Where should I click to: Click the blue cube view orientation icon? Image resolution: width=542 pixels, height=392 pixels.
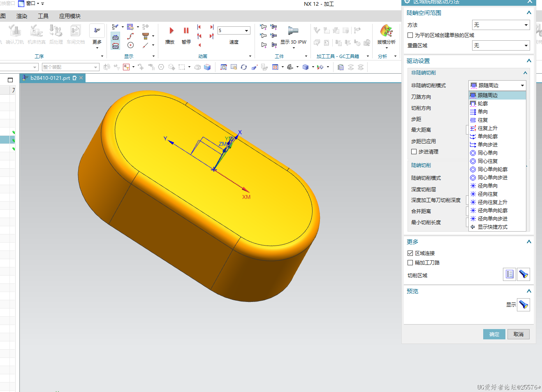pyautogui.click(x=306, y=67)
